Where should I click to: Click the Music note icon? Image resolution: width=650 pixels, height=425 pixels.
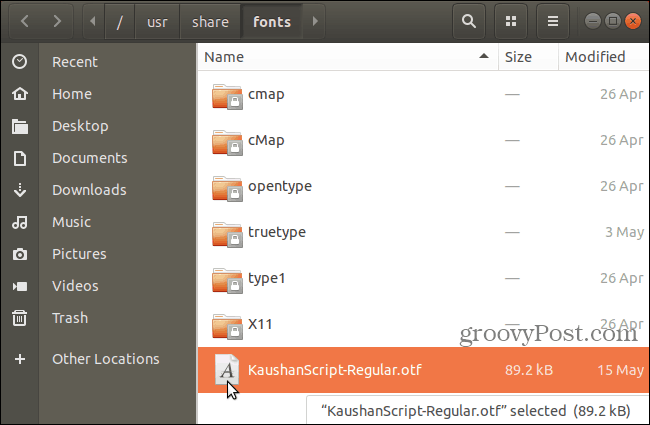point(19,222)
